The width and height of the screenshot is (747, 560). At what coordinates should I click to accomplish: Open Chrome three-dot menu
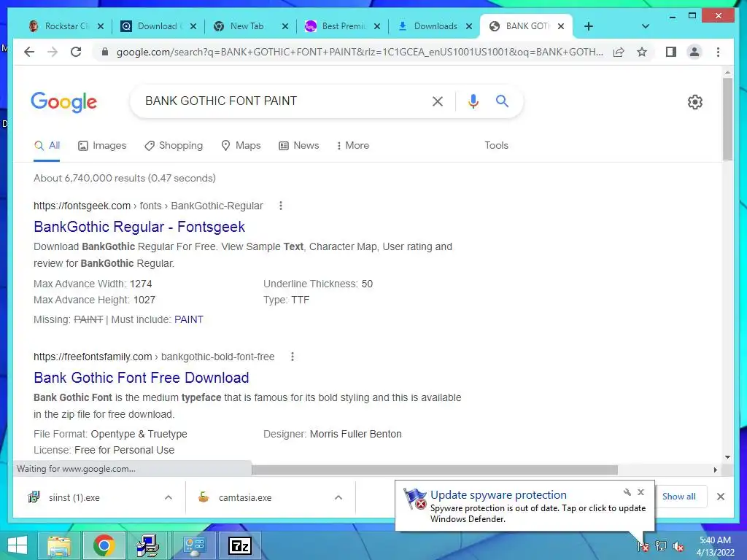pos(718,52)
